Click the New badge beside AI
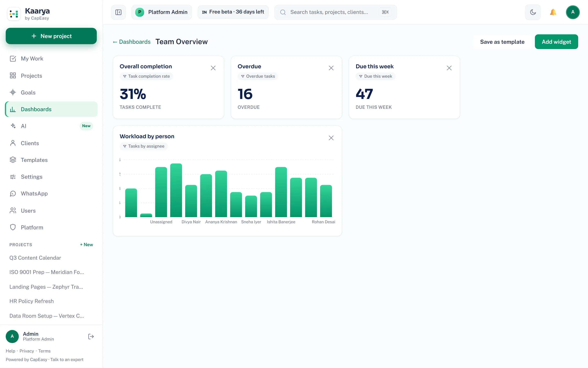This screenshot has height=368, width=588. point(86,126)
